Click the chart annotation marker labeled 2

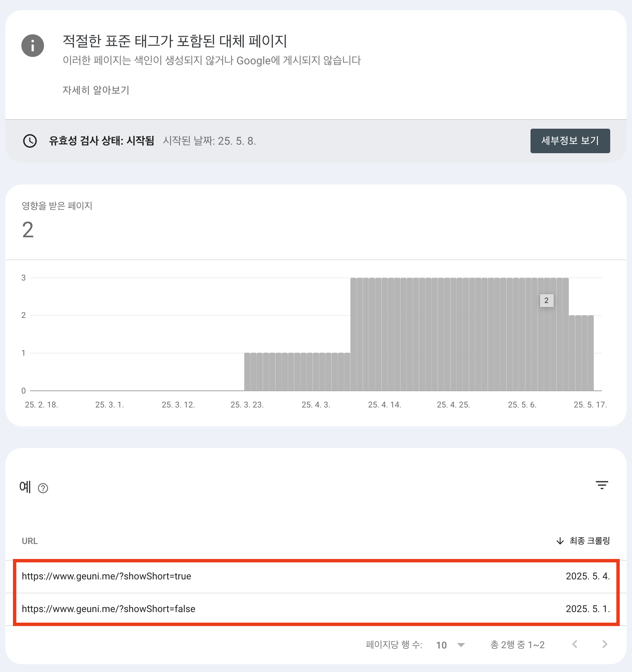point(547,301)
